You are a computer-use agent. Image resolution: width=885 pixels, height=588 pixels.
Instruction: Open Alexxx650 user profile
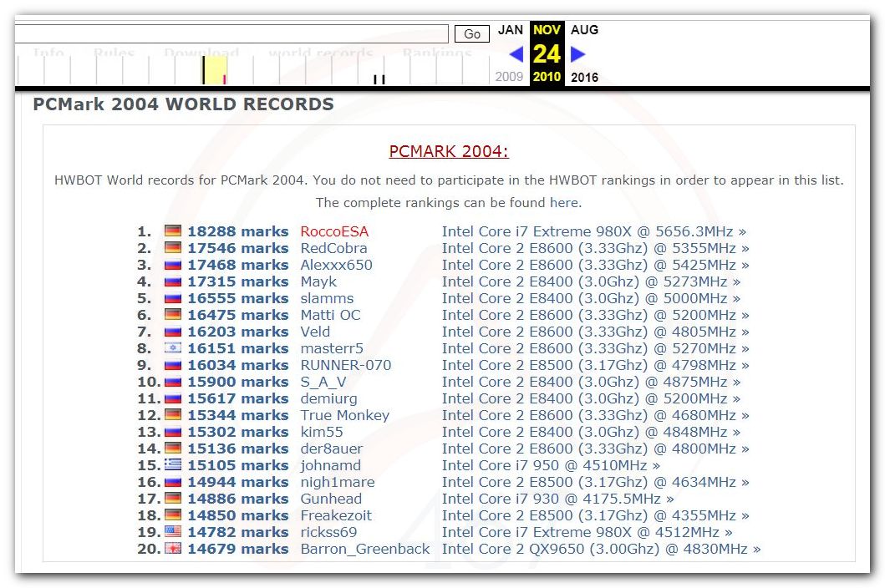tap(337, 265)
